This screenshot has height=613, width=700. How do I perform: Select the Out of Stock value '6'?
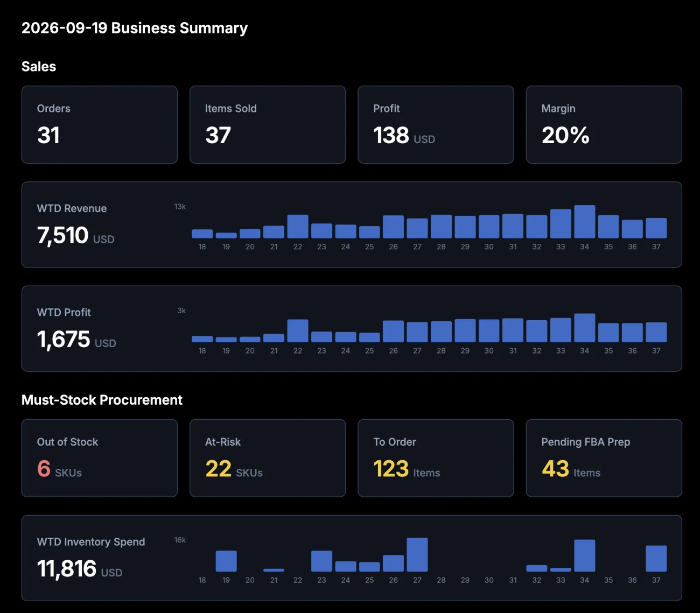click(44, 469)
